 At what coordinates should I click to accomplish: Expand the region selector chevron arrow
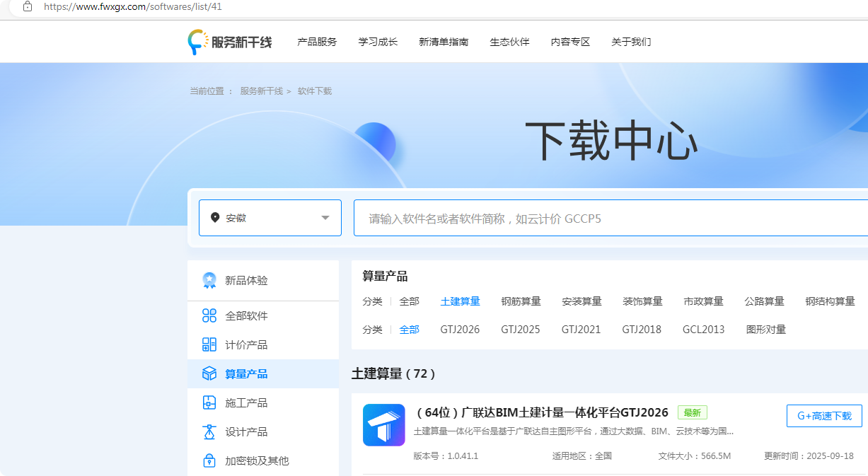325,217
